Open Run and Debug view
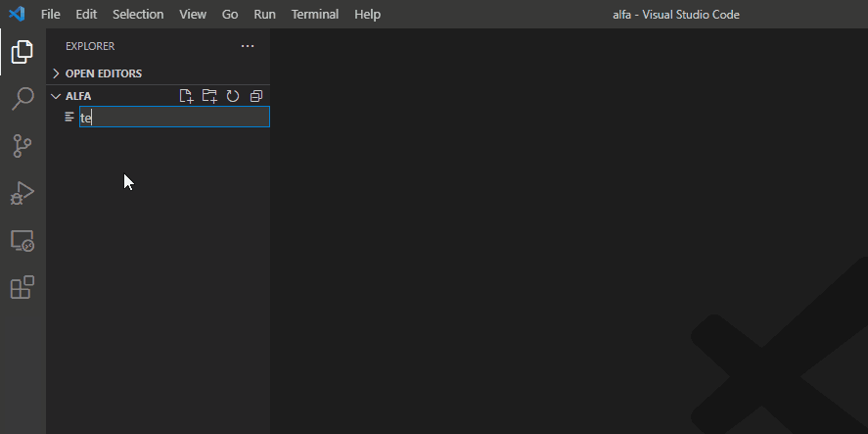 tap(22, 193)
